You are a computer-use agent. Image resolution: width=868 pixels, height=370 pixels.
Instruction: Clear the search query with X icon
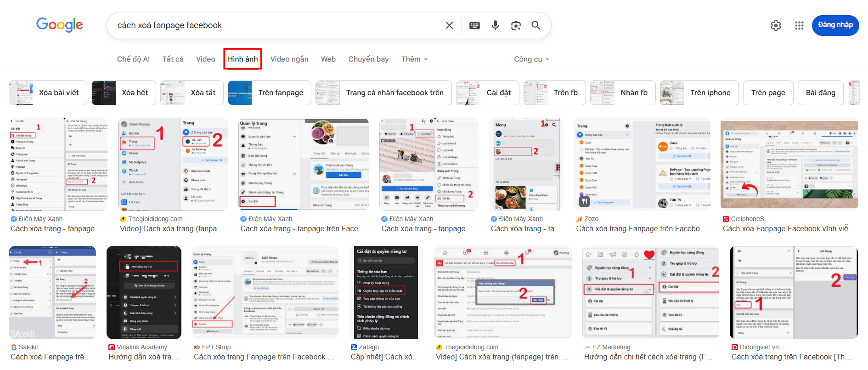[449, 25]
